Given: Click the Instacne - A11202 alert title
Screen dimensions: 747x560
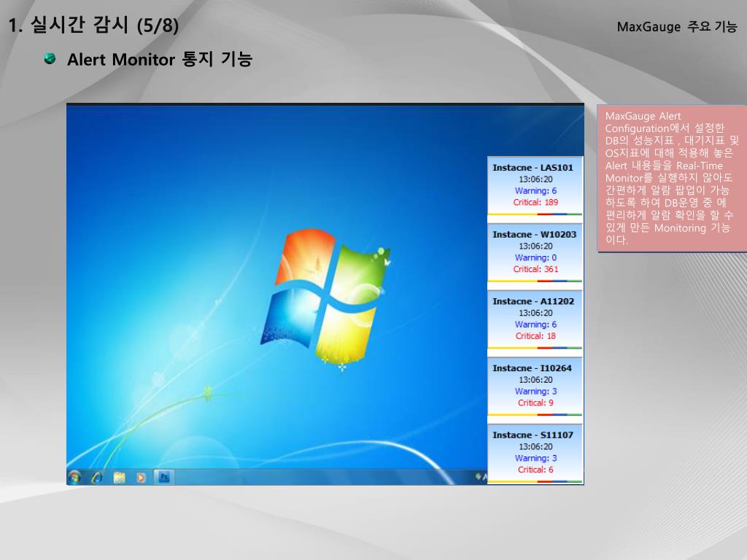Looking at the screenshot, I should point(533,301).
